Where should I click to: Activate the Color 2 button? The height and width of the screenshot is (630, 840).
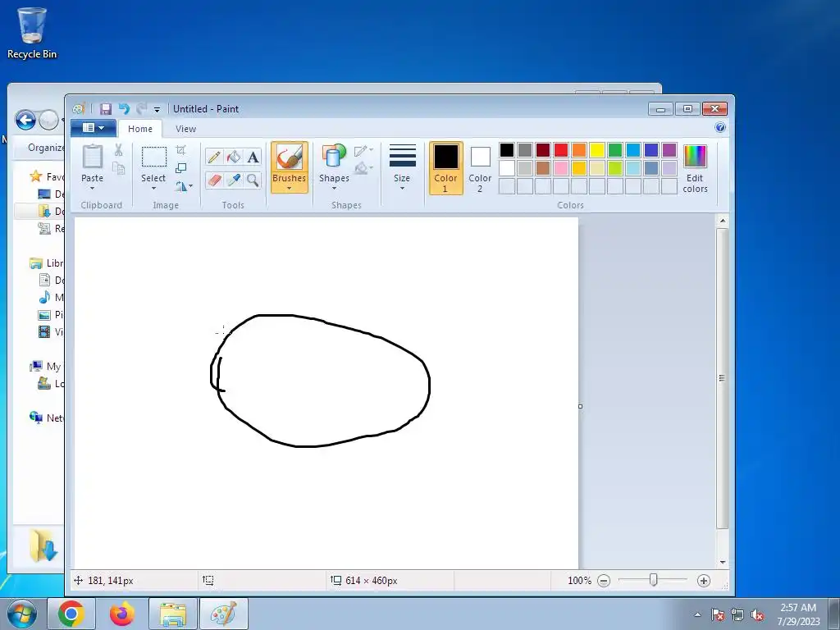click(480, 168)
